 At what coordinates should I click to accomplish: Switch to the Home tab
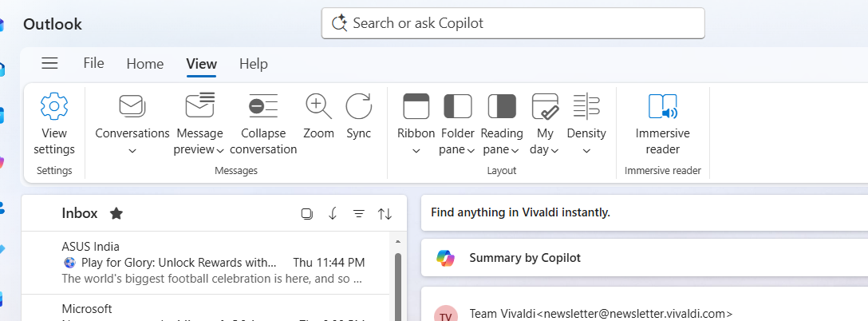(x=145, y=65)
